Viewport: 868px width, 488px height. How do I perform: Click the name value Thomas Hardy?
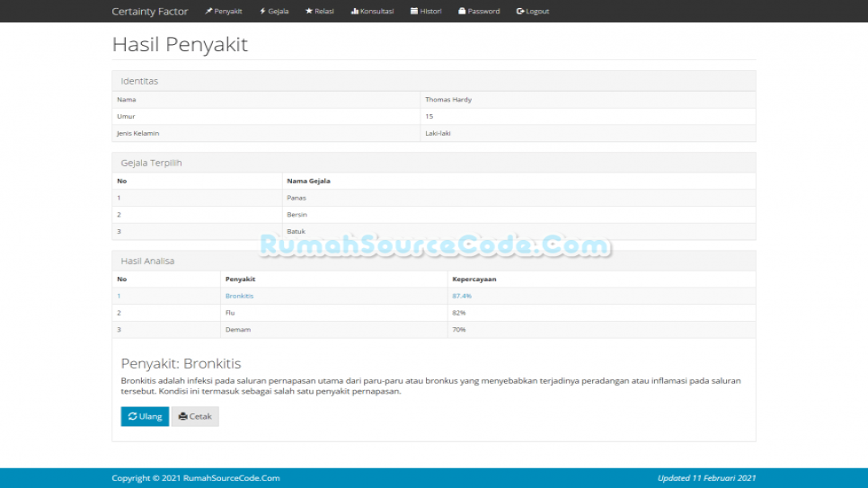coord(448,100)
